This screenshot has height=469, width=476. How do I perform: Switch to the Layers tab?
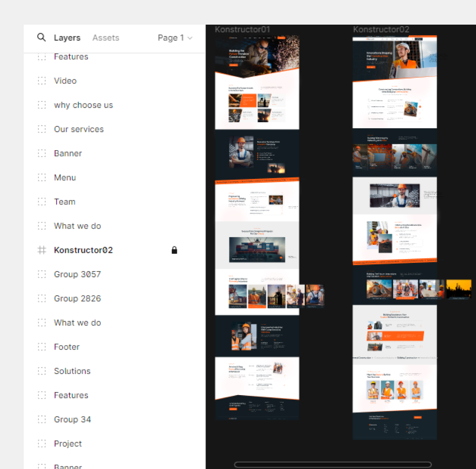point(67,38)
